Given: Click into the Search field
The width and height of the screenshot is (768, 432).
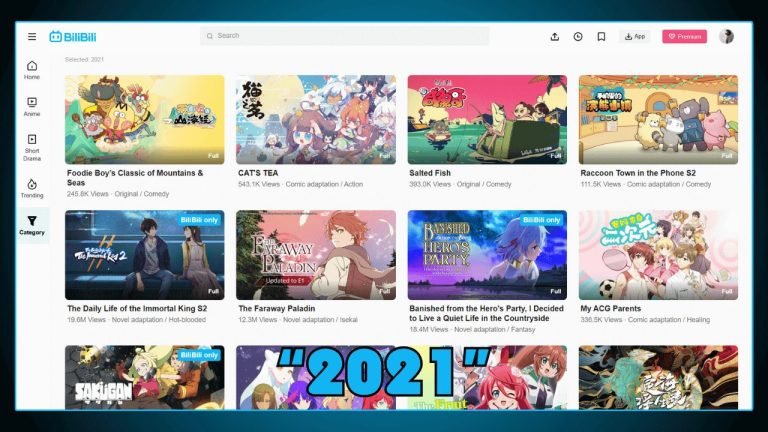Looking at the screenshot, I should 345,36.
